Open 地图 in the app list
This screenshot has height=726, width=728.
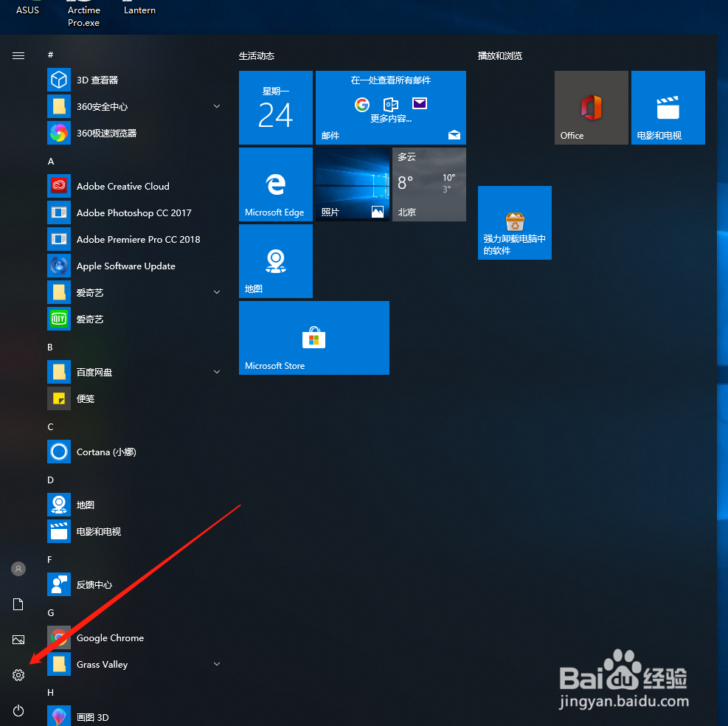(x=134, y=505)
